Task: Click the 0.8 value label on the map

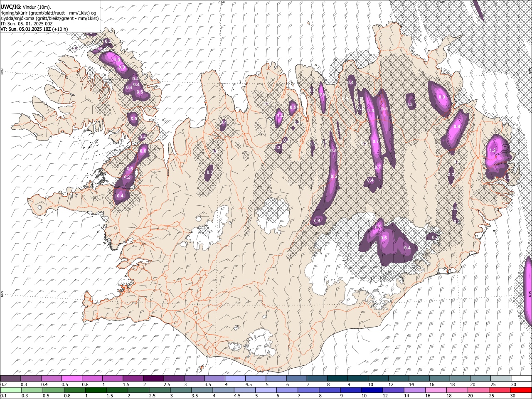Action: (457, 126)
